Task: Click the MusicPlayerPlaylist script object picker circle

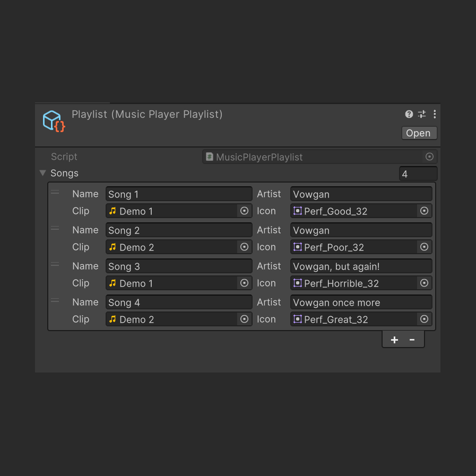Action: 429,157
